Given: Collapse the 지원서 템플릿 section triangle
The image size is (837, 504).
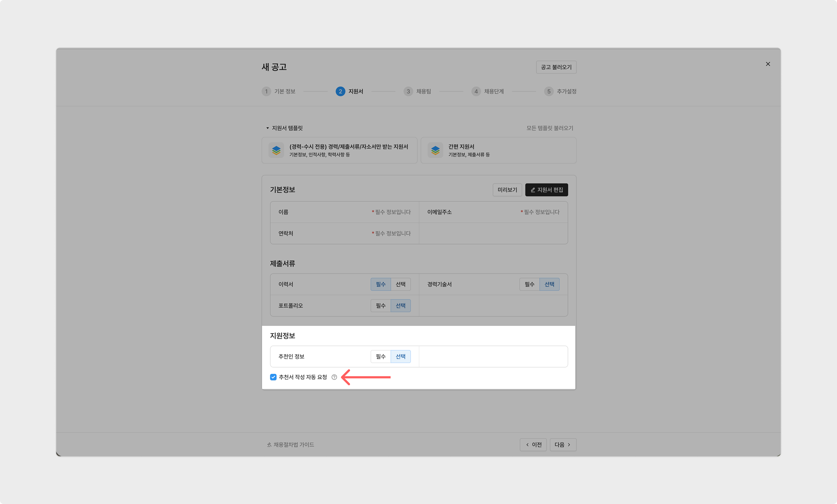Looking at the screenshot, I should 267,128.
